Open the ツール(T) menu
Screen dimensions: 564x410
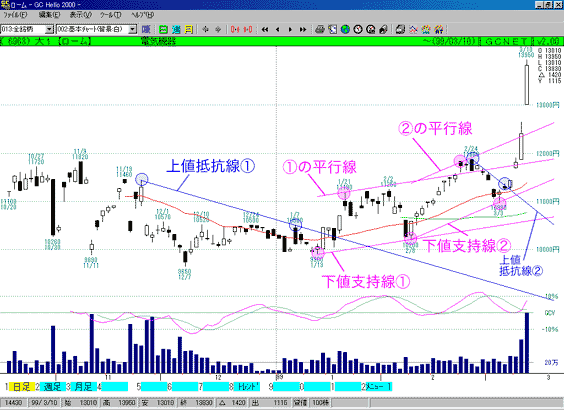point(110,15)
